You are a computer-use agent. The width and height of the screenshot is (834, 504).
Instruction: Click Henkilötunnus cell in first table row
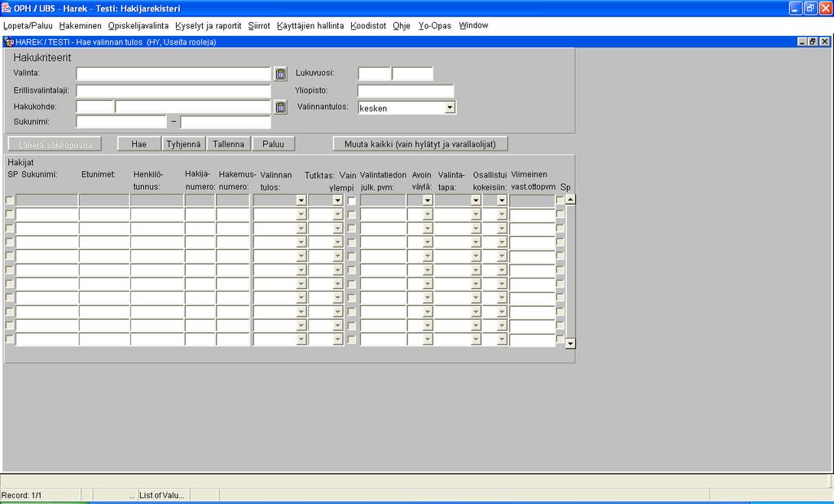tap(157, 200)
